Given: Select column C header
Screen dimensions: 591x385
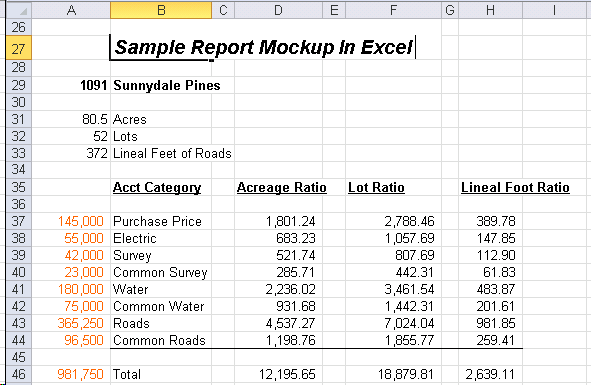Looking at the screenshot, I should [x=223, y=10].
